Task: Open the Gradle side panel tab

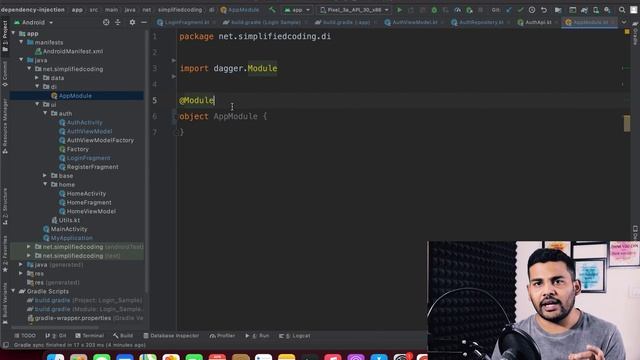Action: (635, 33)
